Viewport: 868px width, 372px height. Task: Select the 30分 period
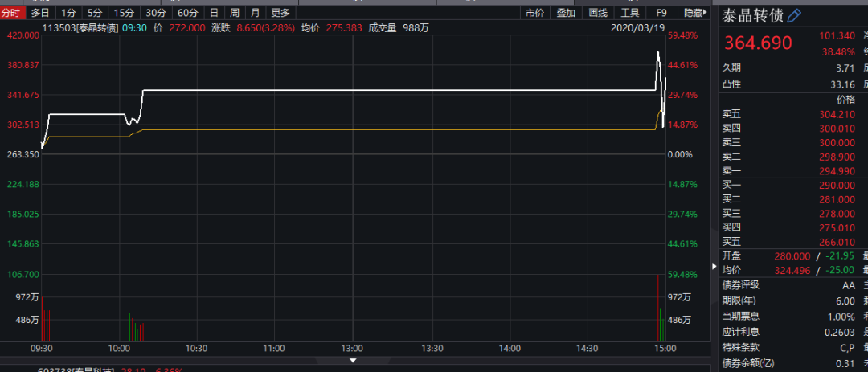[x=156, y=13]
